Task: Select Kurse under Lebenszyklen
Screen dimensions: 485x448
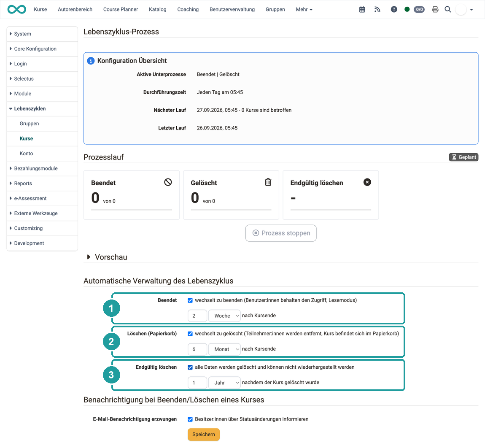Action: (42, 139)
